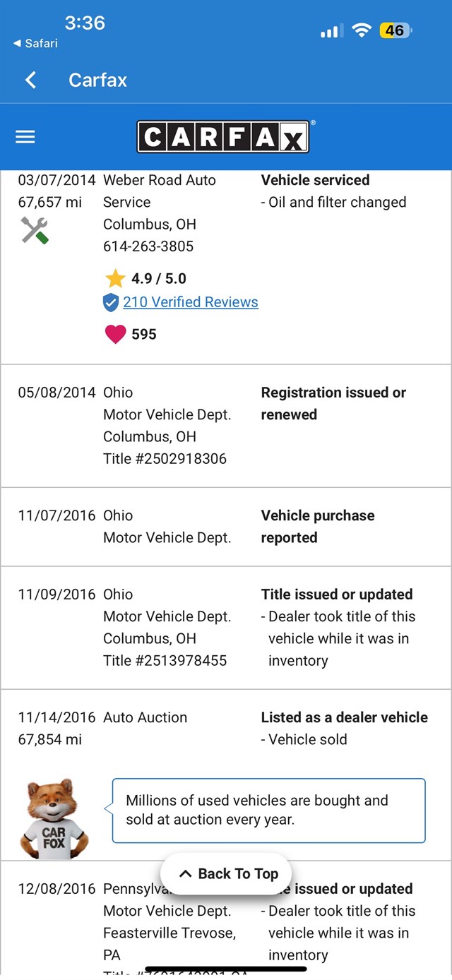Tap the Title #2502918306 entry
452x980 pixels.
point(165,459)
